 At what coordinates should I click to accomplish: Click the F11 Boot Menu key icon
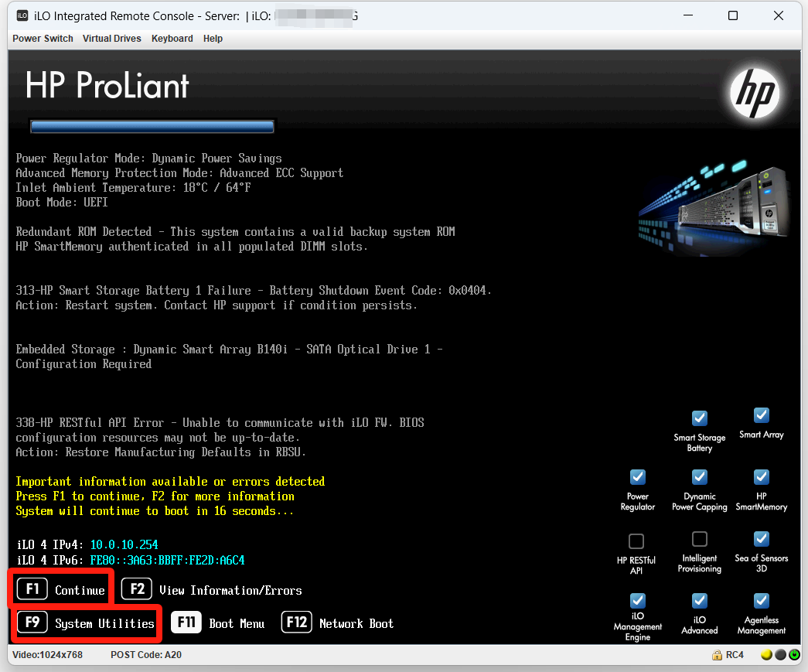pyautogui.click(x=186, y=623)
